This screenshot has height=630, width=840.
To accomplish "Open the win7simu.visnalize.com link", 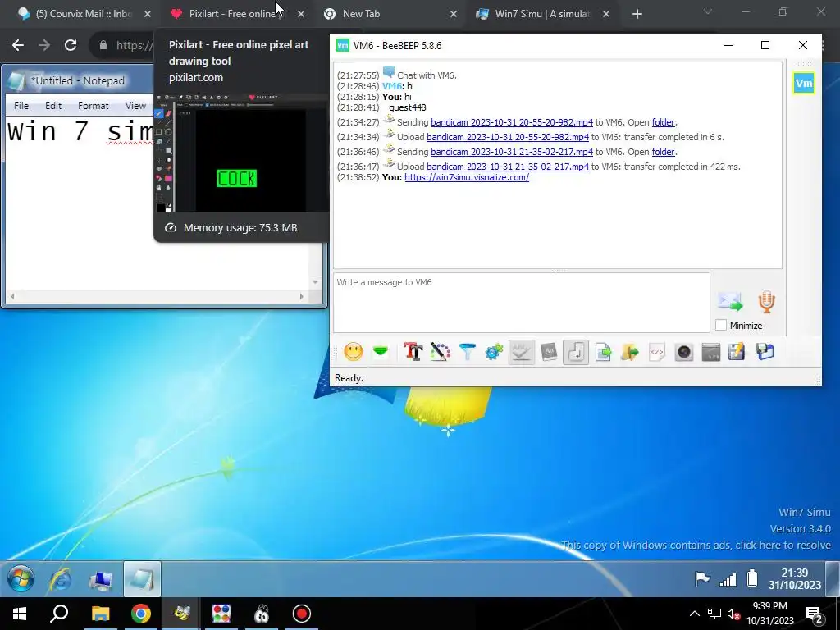I will (x=467, y=177).
